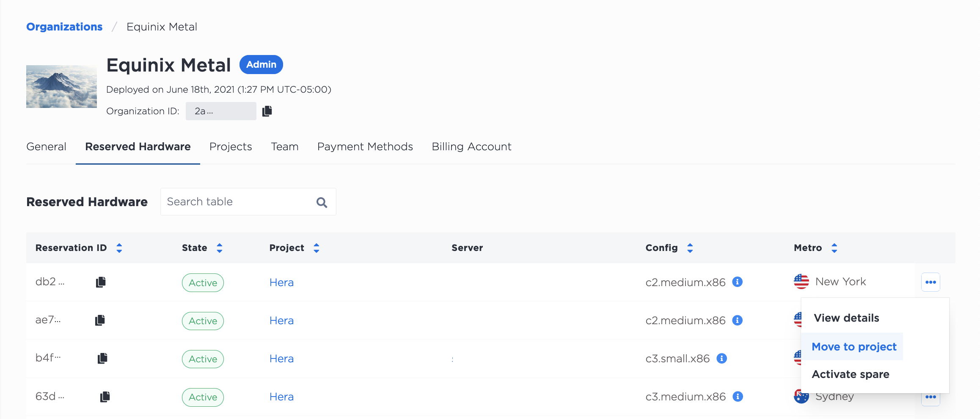Click the Organization ID value field
The width and height of the screenshot is (980, 419).
pyautogui.click(x=221, y=111)
